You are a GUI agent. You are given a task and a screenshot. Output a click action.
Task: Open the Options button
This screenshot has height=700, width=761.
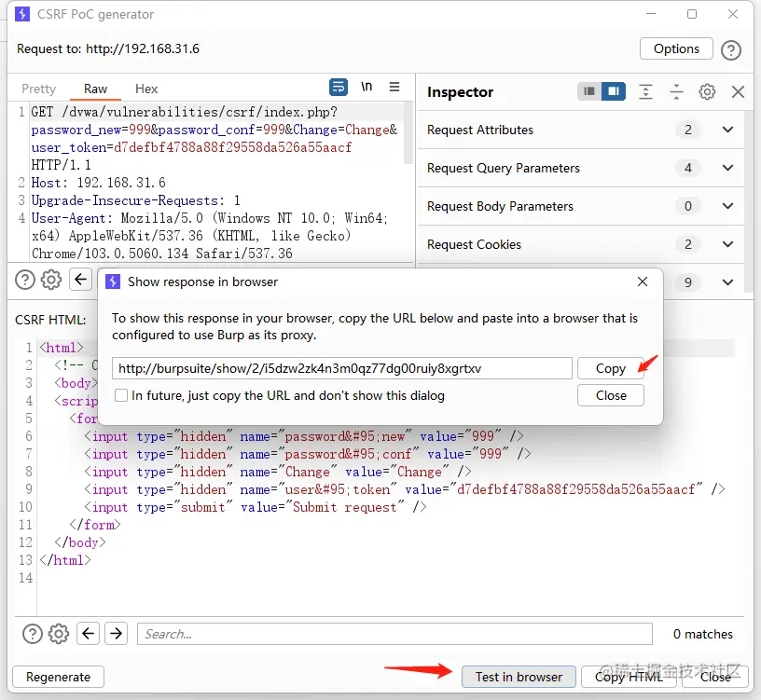(676, 48)
